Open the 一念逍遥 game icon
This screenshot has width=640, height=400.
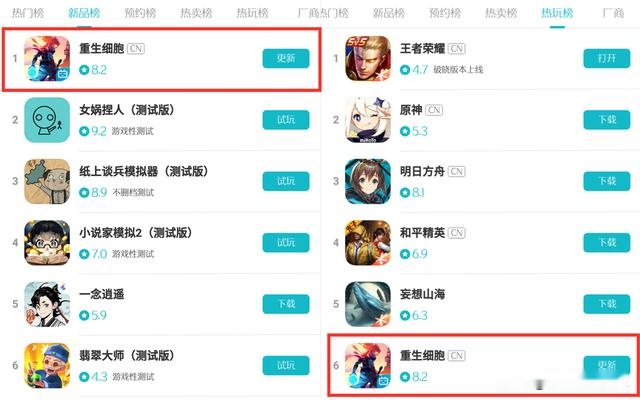coord(47,304)
